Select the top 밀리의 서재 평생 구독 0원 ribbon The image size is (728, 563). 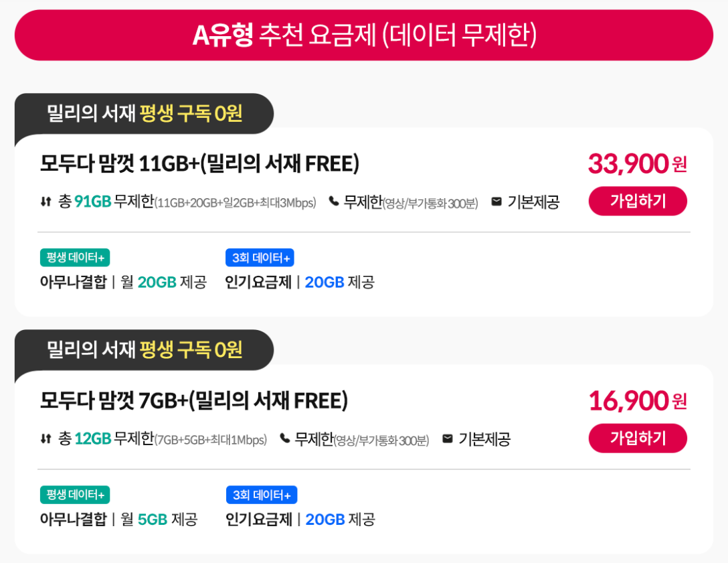[143, 112]
